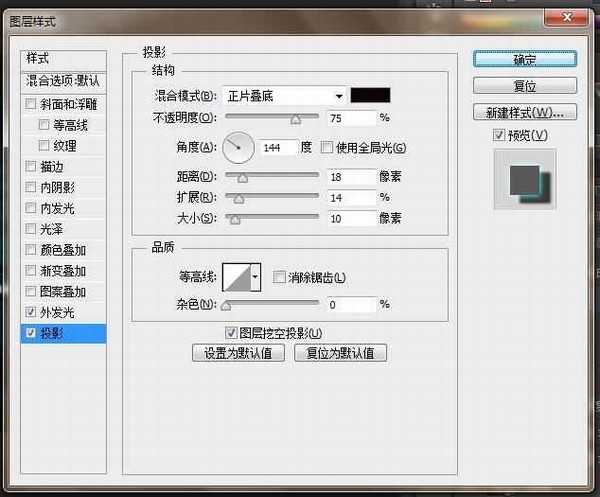Enable 描边 checkbox
Screen dimensions: 600x497
coord(31,166)
